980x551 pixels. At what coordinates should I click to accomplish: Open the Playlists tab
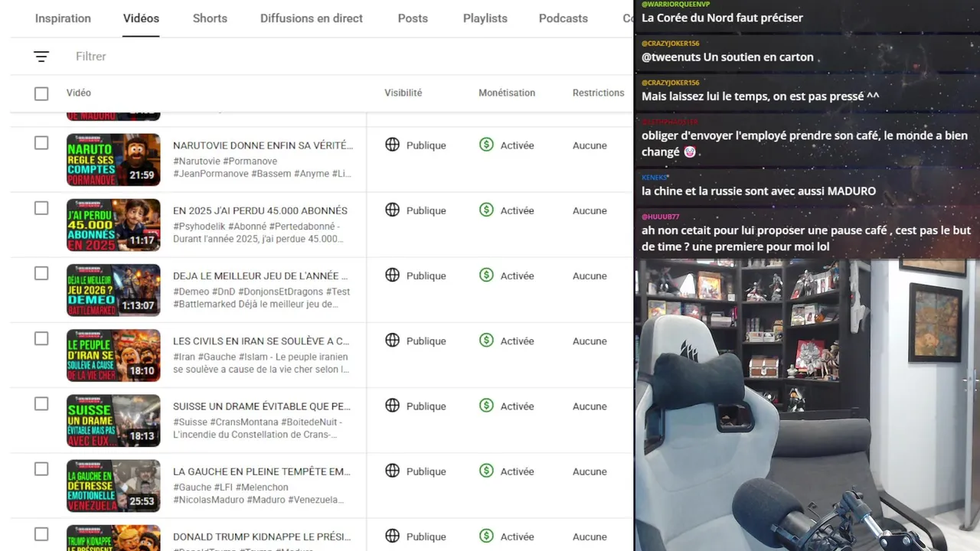tap(485, 18)
